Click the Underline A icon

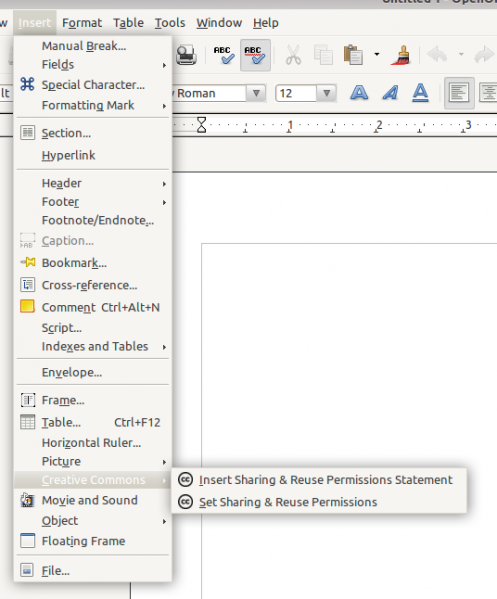point(420,93)
